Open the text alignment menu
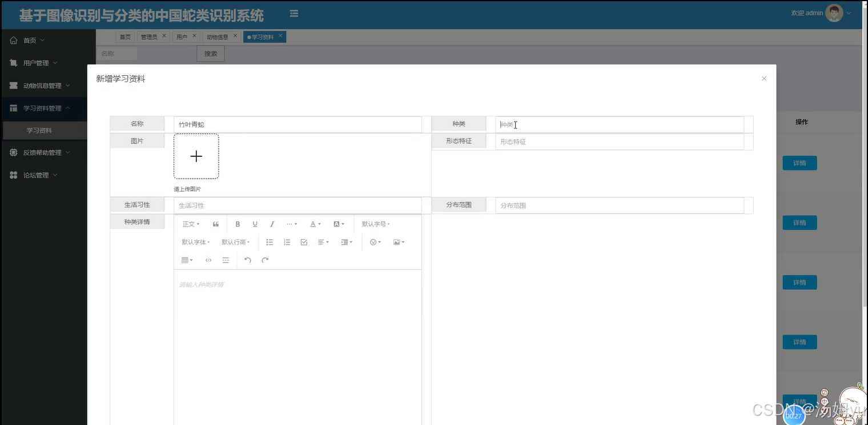The height and width of the screenshot is (425, 868). click(x=323, y=242)
